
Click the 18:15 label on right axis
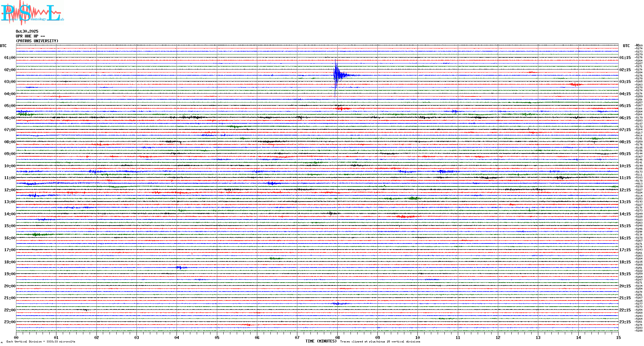coord(625,262)
